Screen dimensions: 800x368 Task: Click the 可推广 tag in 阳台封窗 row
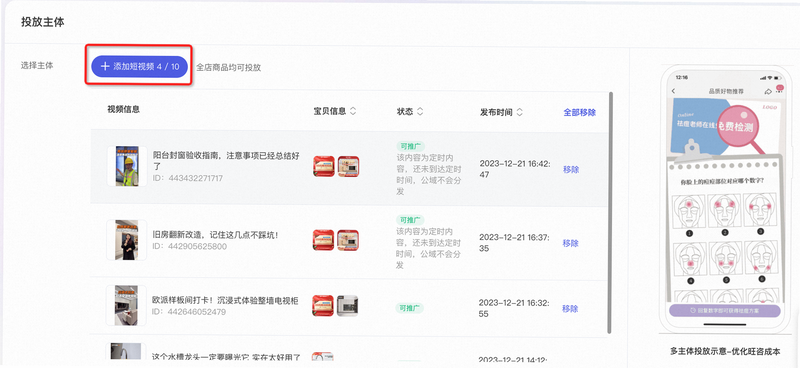coord(411,146)
